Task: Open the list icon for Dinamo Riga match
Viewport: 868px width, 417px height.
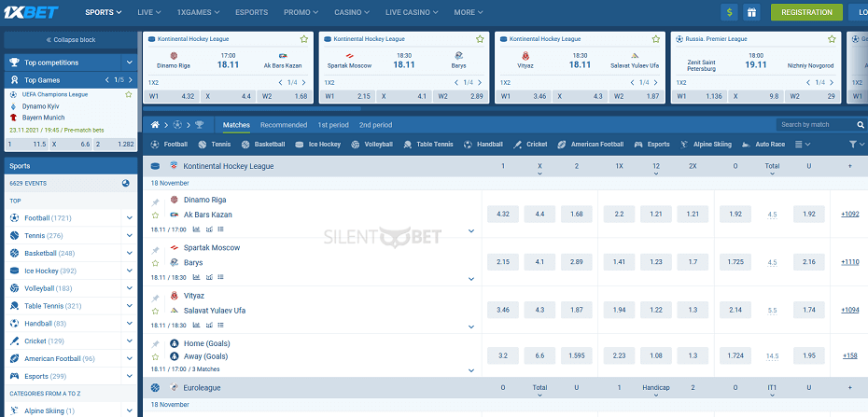Action: click(221, 229)
